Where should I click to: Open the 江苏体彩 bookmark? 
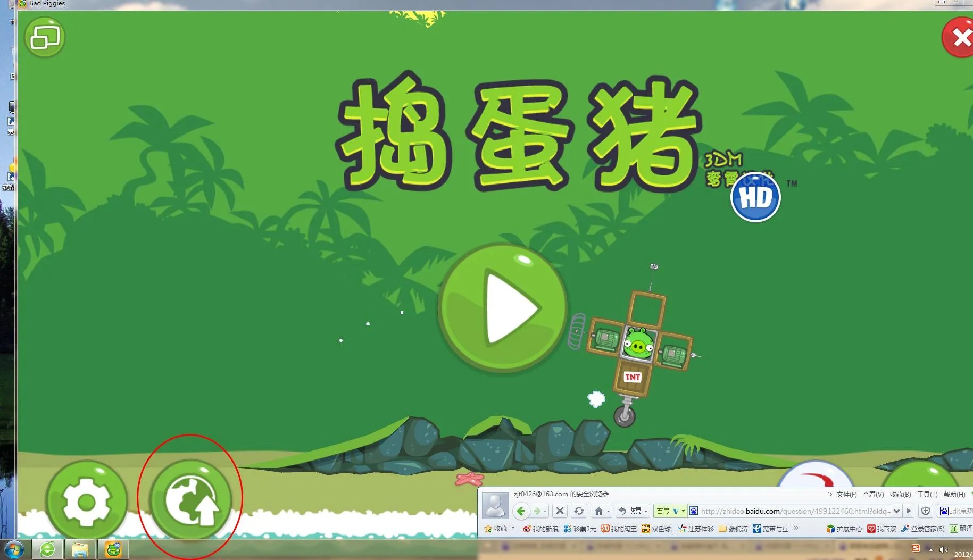pyautogui.click(x=696, y=529)
